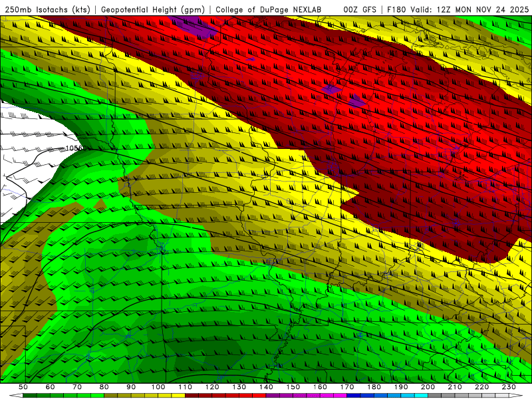532x399 pixels.
Task: Click the cyan swatch just left of '200'
Action: click(x=421, y=396)
